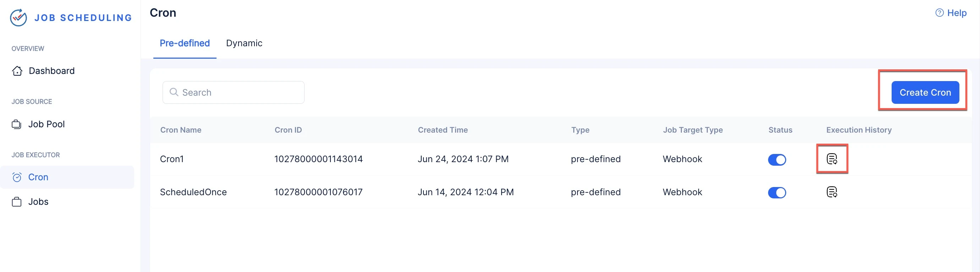This screenshot has height=272, width=980.
Task: Open the Help link
Action: click(957, 13)
